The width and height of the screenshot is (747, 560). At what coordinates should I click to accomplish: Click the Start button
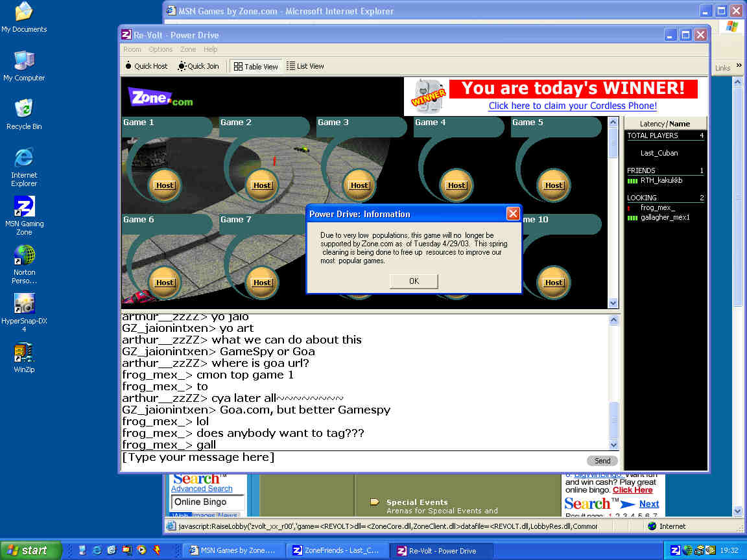31,550
